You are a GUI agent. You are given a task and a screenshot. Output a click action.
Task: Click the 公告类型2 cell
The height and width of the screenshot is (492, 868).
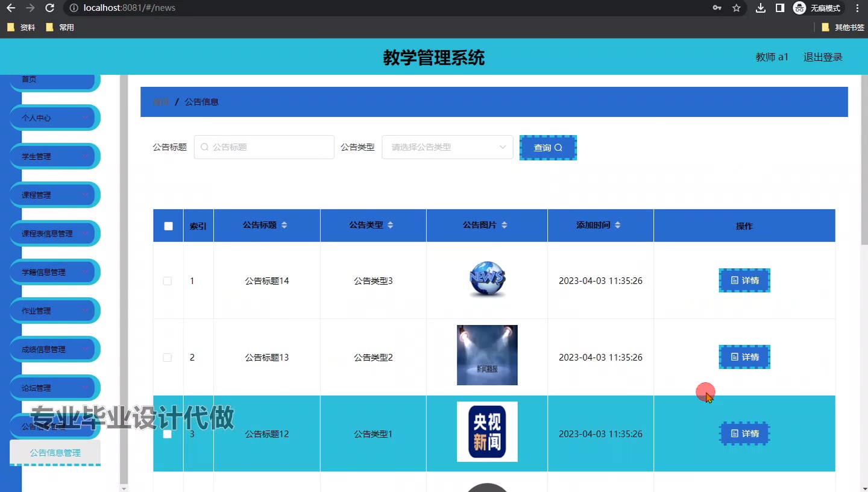[x=373, y=358]
